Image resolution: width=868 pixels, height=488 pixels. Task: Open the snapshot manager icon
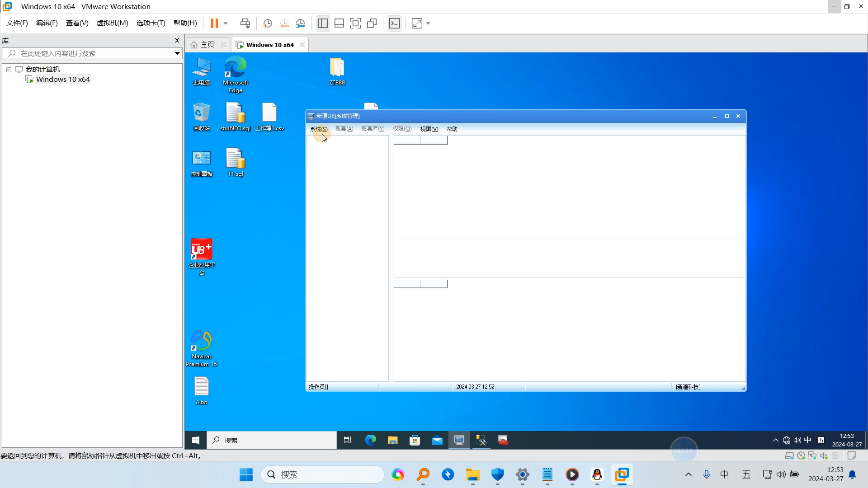point(301,23)
